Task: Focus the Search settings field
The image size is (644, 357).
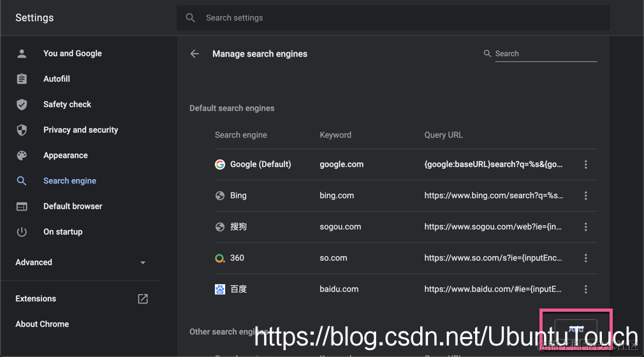Action: [402, 18]
